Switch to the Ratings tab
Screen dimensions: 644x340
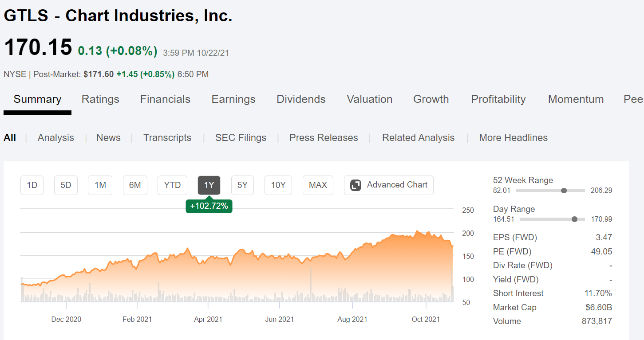(100, 99)
